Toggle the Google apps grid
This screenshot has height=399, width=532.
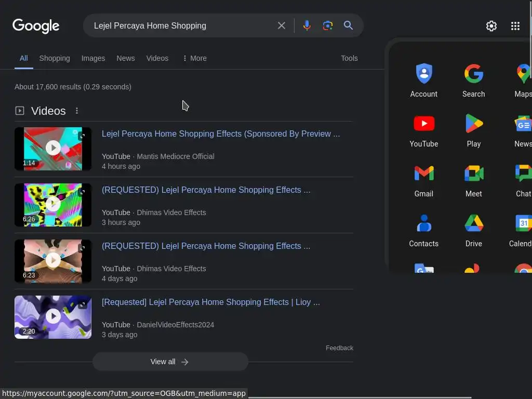515,26
